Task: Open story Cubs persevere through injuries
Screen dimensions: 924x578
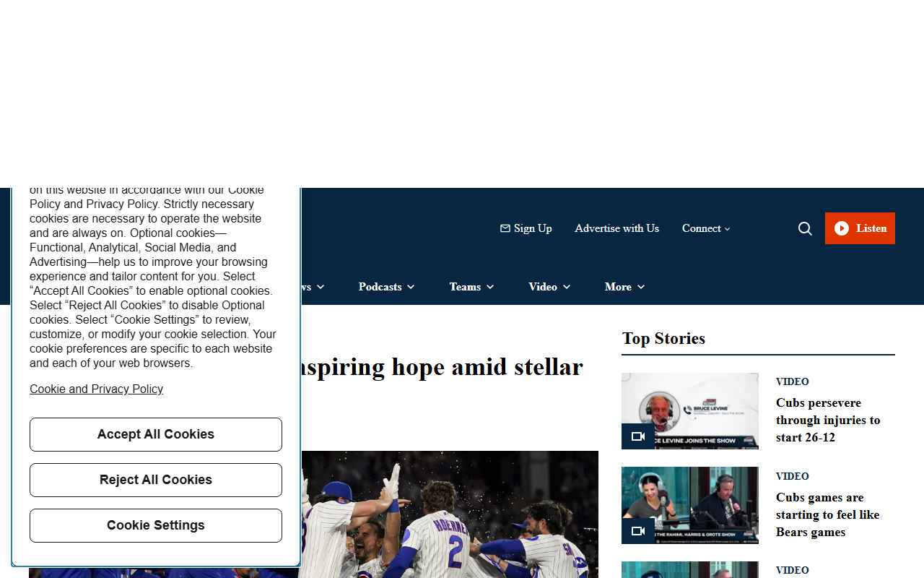Action: [x=828, y=420]
